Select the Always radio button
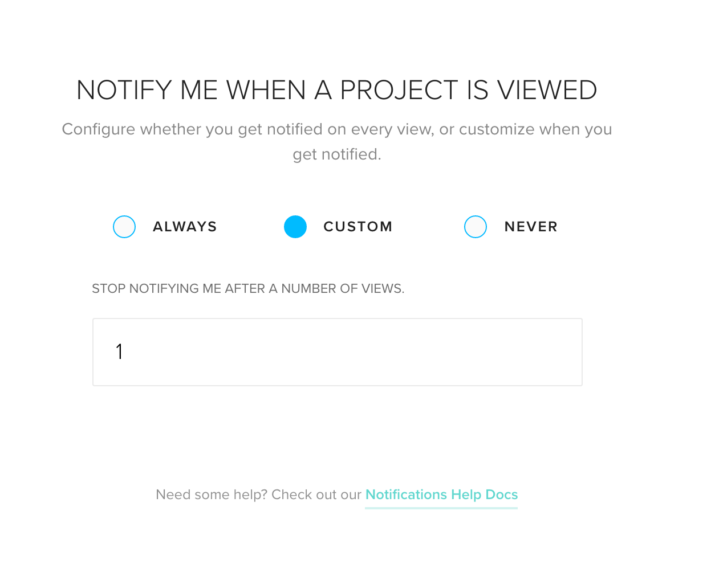The height and width of the screenshot is (588, 715). 124,227
